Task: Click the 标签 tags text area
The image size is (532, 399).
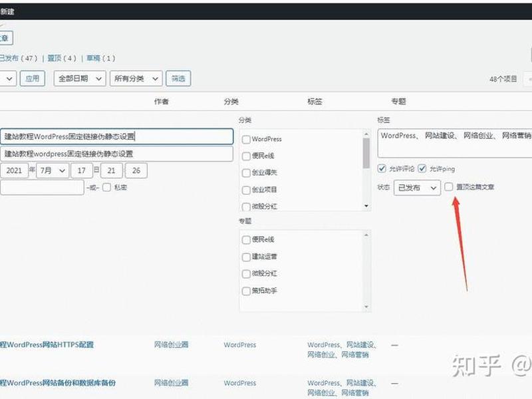Action: [x=455, y=143]
